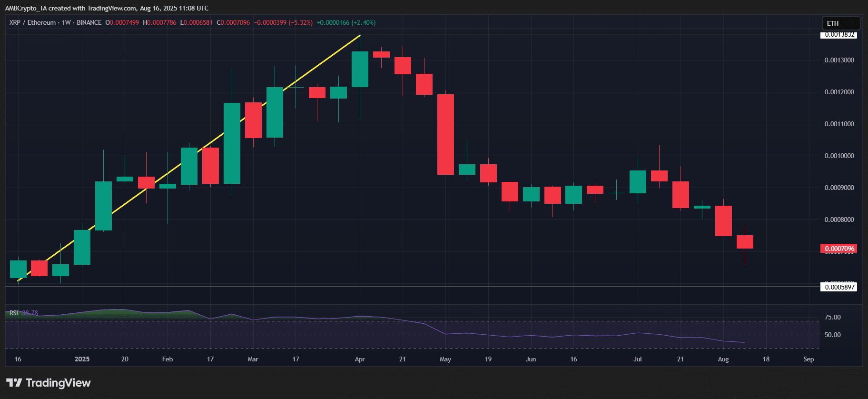This screenshot has height=399, width=868.
Task: Click the 2025 time axis label
Action: [x=82, y=359]
